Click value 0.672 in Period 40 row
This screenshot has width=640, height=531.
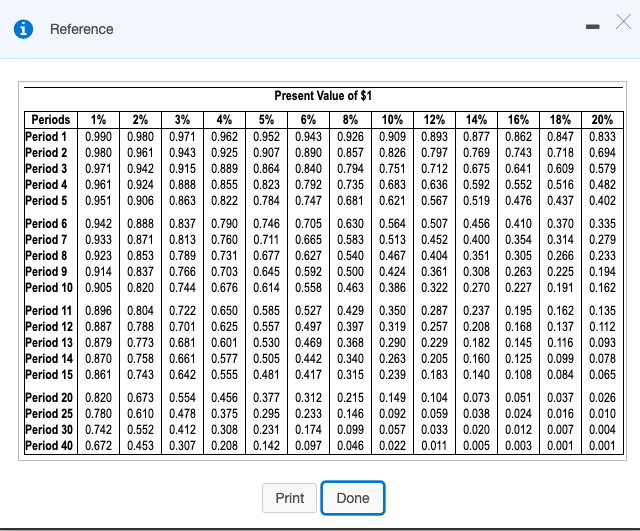click(x=98, y=445)
